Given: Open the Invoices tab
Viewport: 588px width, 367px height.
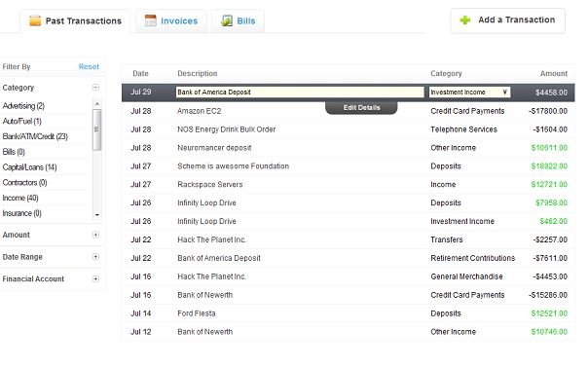Looking at the screenshot, I should (x=171, y=21).
